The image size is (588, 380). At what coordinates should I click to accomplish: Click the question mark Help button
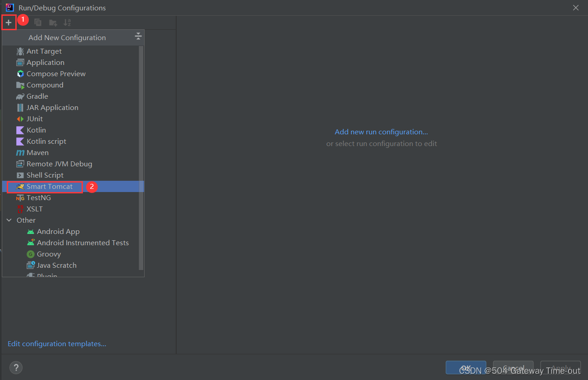click(x=16, y=367)
